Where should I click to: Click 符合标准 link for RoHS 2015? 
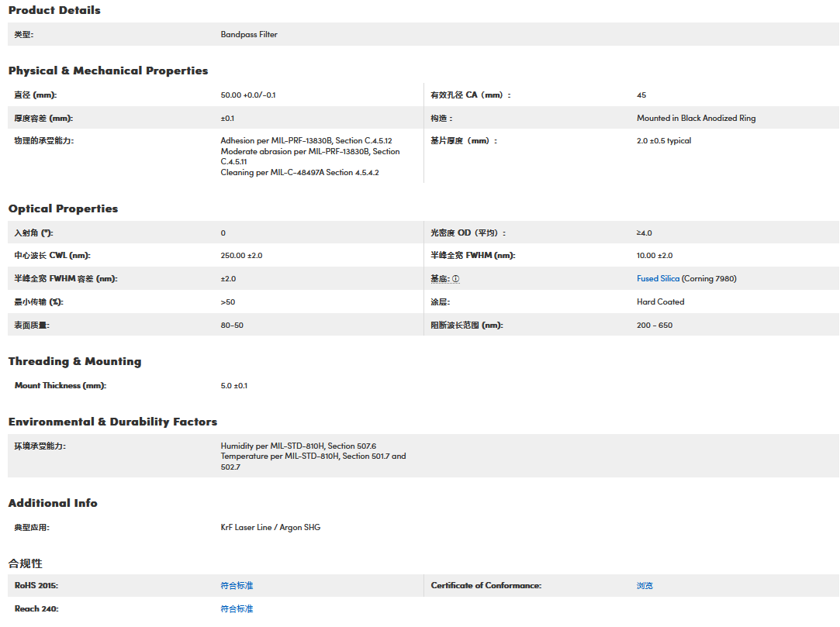click(237, 586)
